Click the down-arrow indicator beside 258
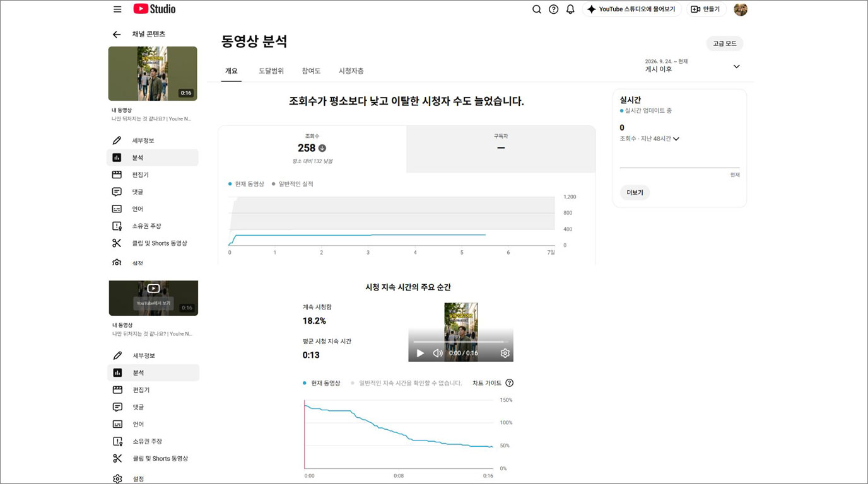The width and height of the screenshot is (868, 484). [322, 148]
